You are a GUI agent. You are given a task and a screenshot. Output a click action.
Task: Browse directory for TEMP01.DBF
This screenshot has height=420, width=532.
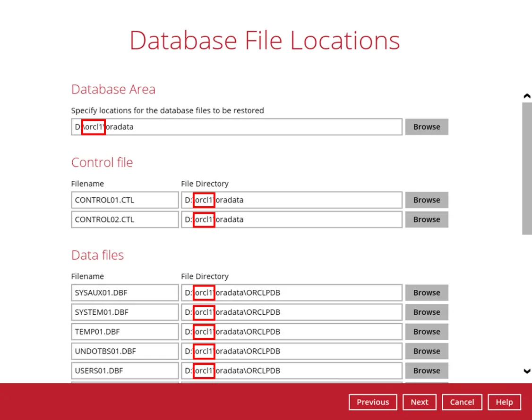[x=426, y=331]
